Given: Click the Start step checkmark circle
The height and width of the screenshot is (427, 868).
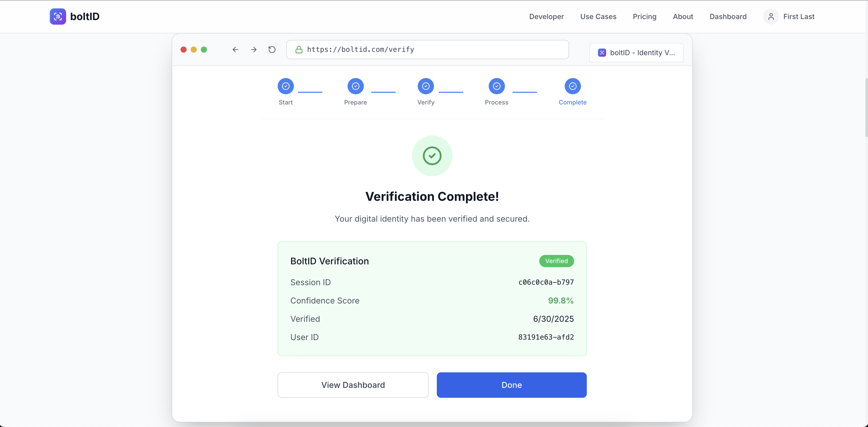Looking at the screenshot, I should click(286, 86).
